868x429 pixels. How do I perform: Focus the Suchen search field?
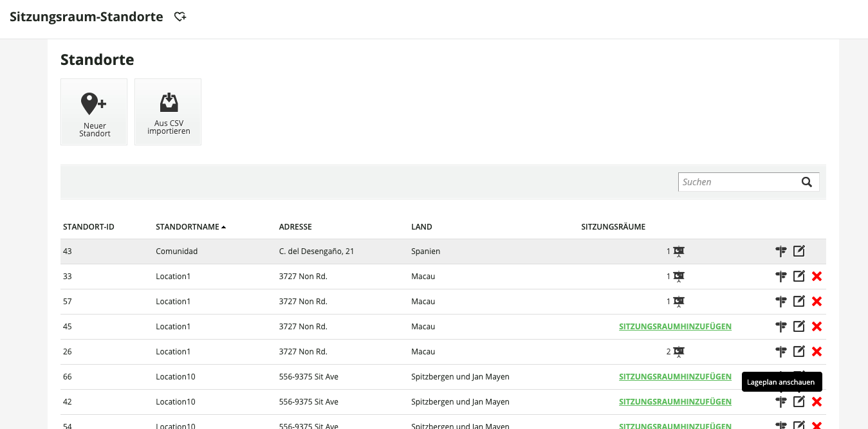point(739,182)
